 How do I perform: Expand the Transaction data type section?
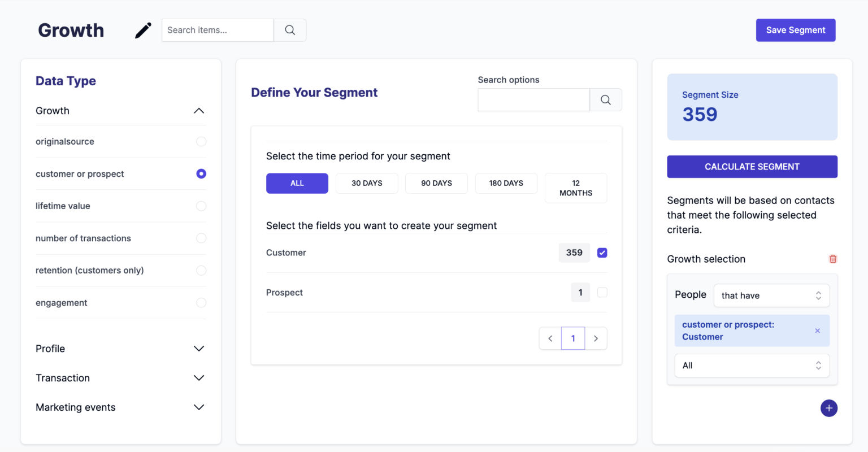coord(198,377)
